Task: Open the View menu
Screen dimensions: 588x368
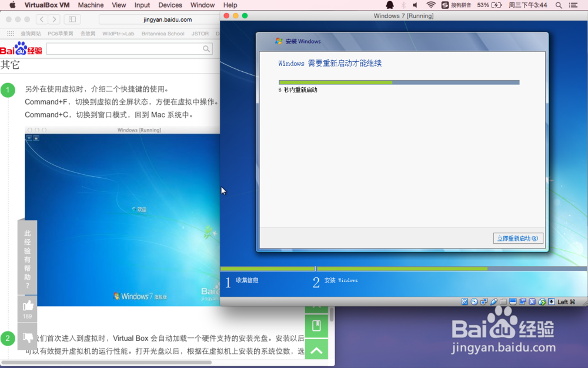Action: pos(119,5)
